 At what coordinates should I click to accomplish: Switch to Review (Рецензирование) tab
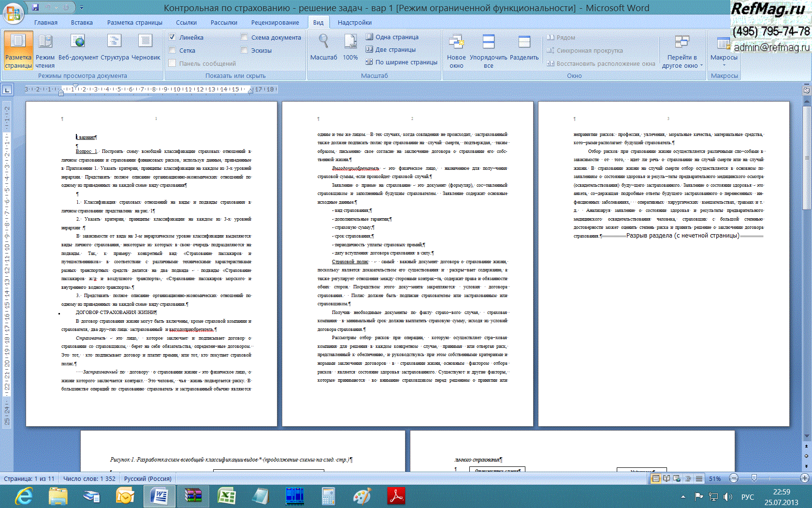[x=275, y=23]
